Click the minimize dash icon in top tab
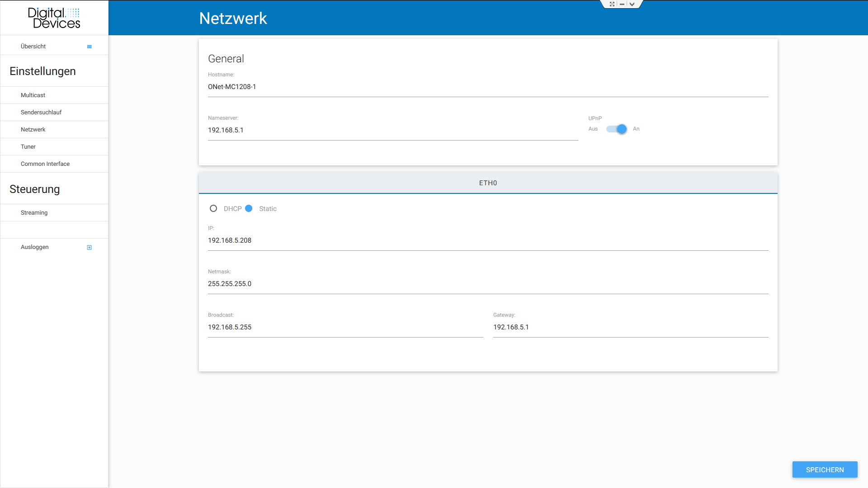This screenshot has width=868, height=488. 622,4
